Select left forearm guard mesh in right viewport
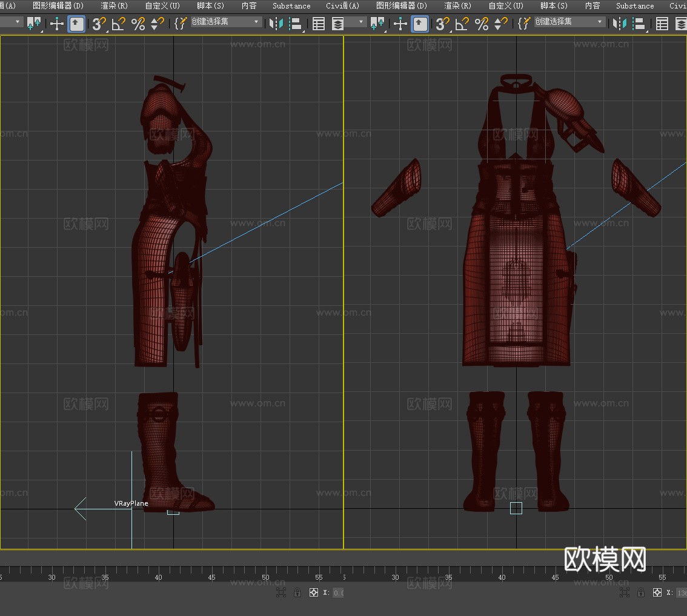This screenshot has height=616, width=687. 397,188
